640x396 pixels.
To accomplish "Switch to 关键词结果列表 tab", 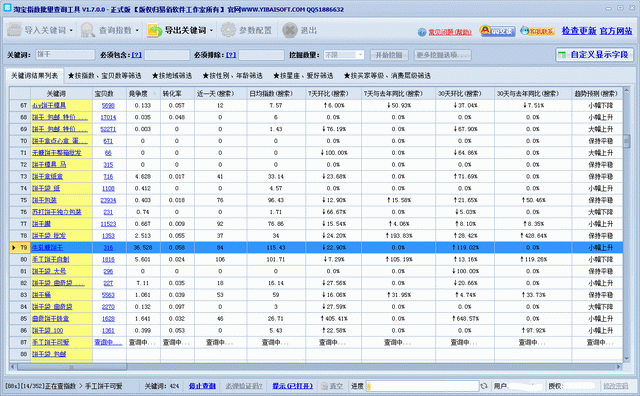I will pos(34,76).
